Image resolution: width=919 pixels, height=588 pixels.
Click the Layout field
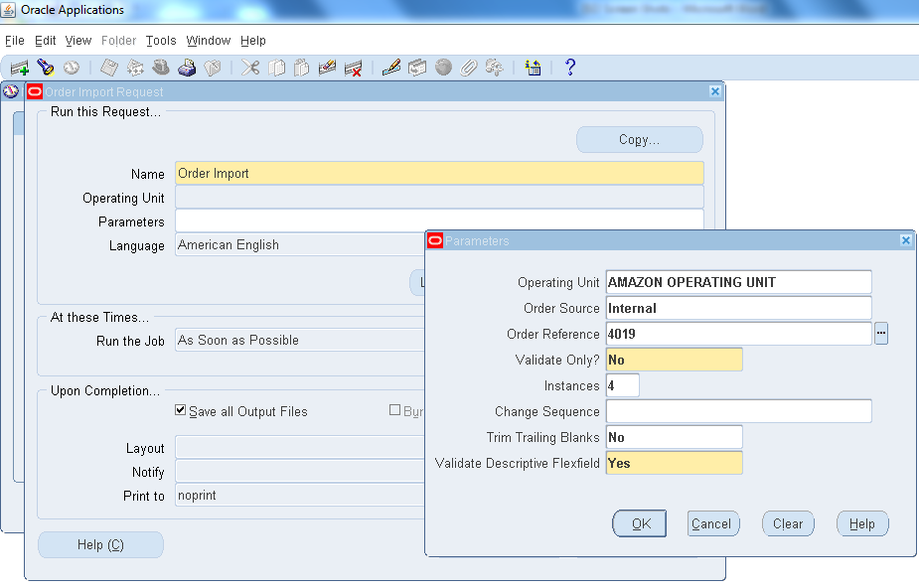tap(299, 447)
